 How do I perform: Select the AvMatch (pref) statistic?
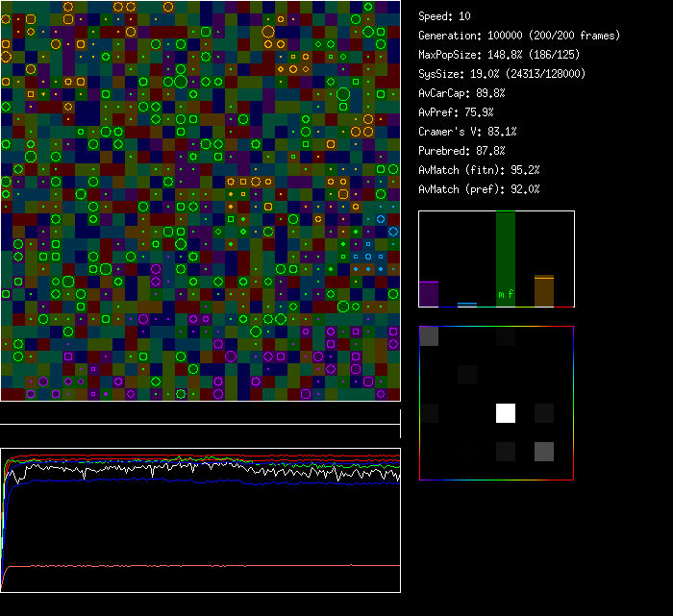[479, 189]
